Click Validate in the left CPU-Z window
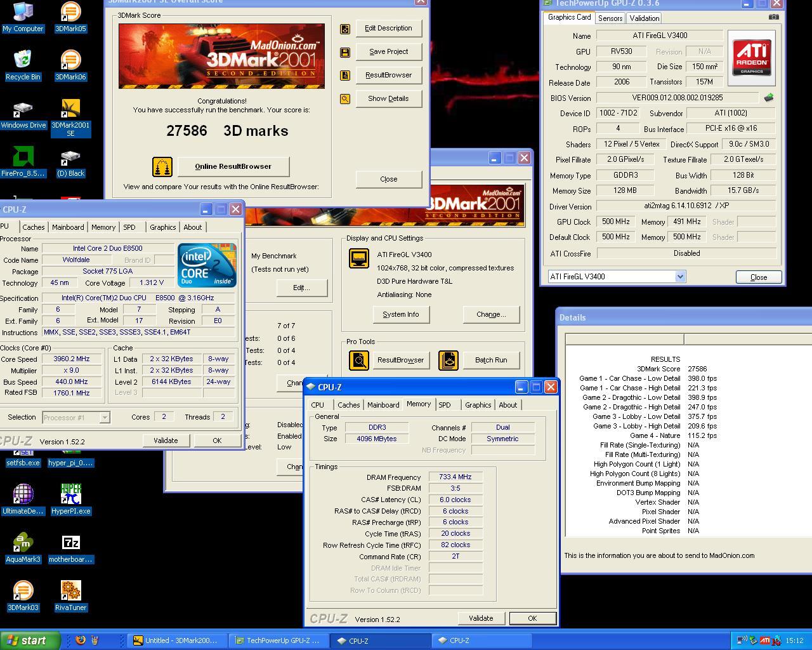This screenshot has height=650, width=812. (x=166, y=441)
